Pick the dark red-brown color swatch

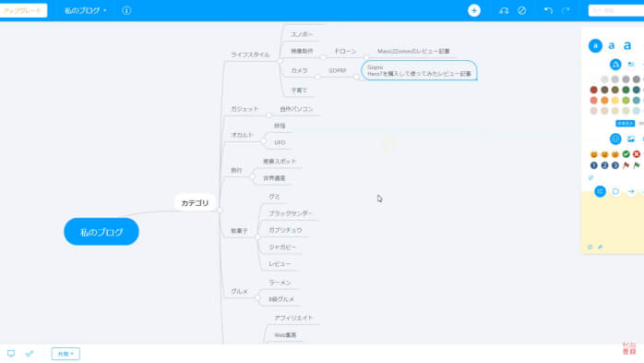(x=594, y=90)
